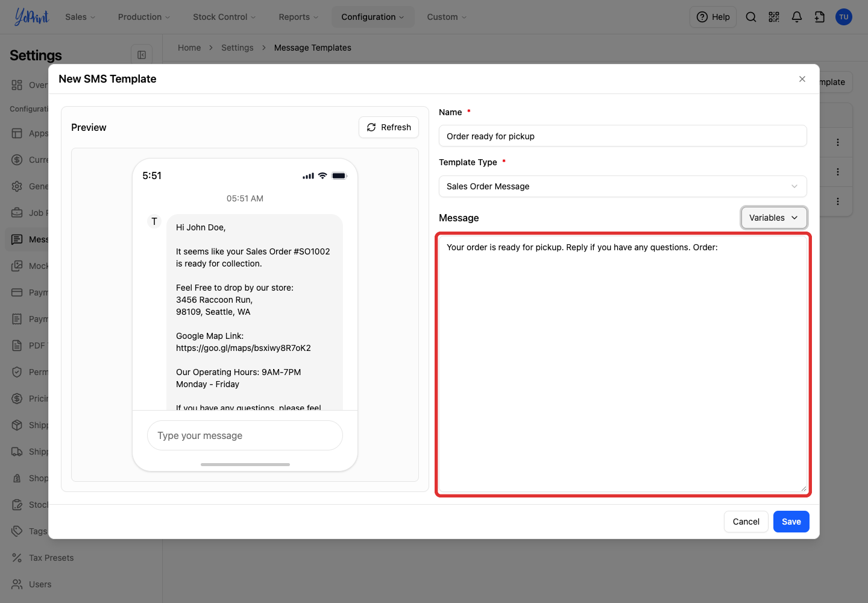Click the Message Templates breadcrumb

(x=313, y=48)
